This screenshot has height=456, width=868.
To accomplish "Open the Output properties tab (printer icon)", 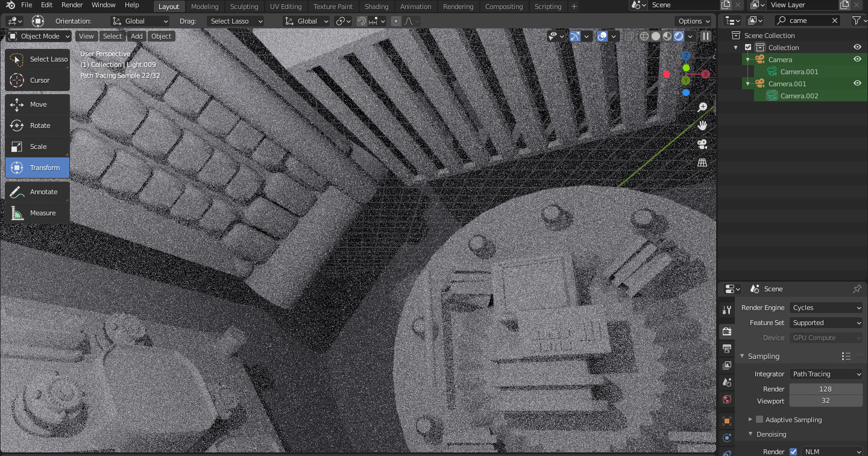I will 727,348.
